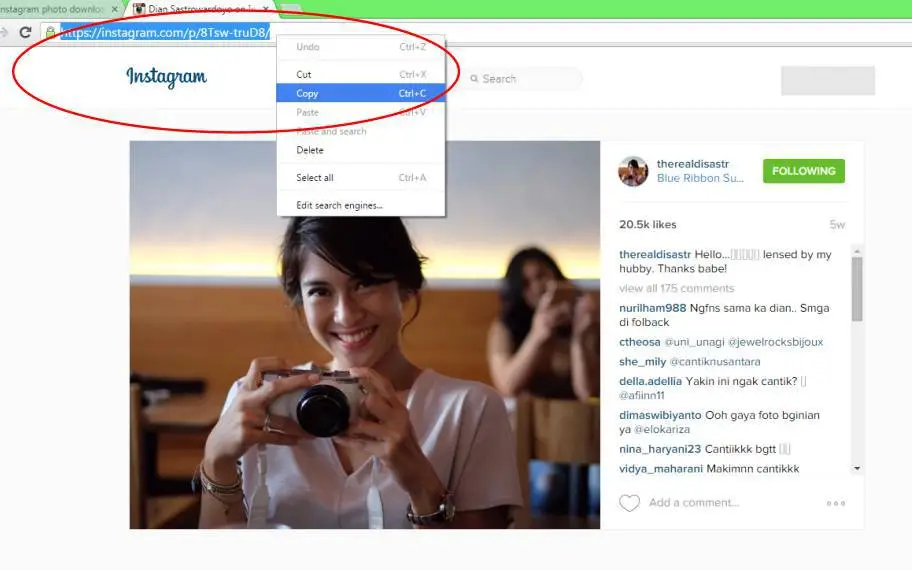Click the comments scrollbar up arrow
Viewport: 912px width, 570px height.
point(857,251)
